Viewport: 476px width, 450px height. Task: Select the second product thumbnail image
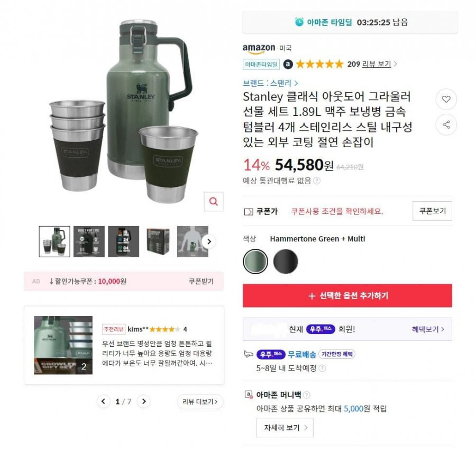[89, 241]
